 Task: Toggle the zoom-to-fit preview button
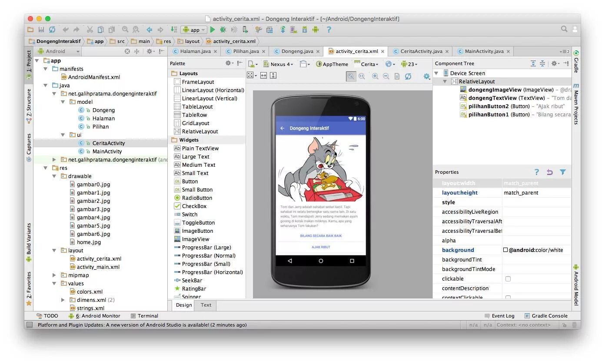click(351, 76)
